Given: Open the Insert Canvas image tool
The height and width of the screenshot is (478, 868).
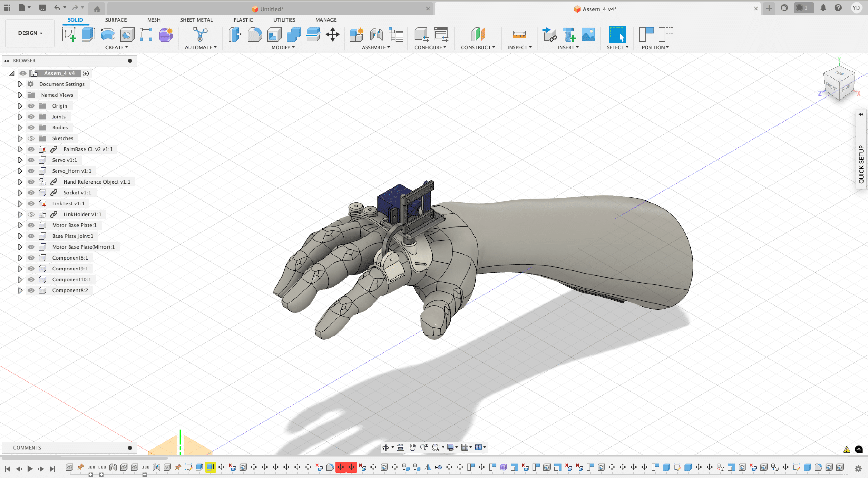Looking at the screenshot, I should (588, 34).
